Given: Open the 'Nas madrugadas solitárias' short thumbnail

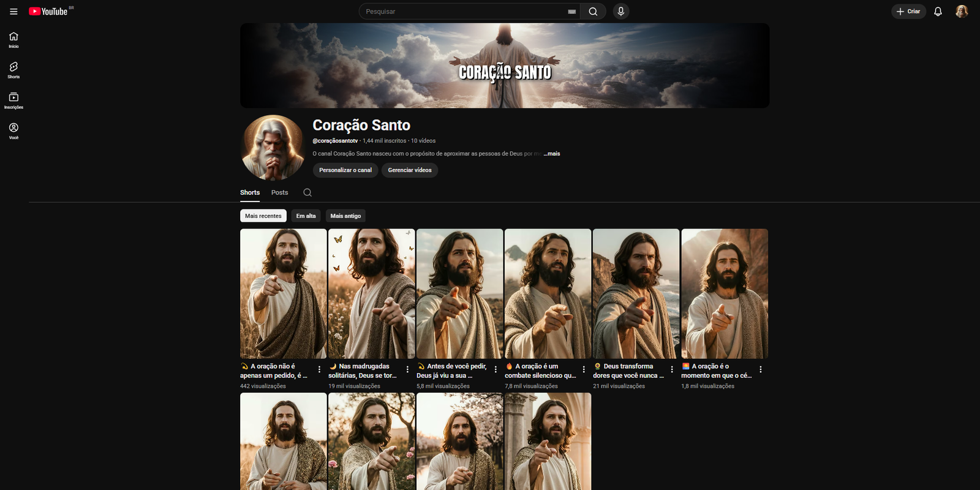Looking at the screenshot, I should point(371,294).
